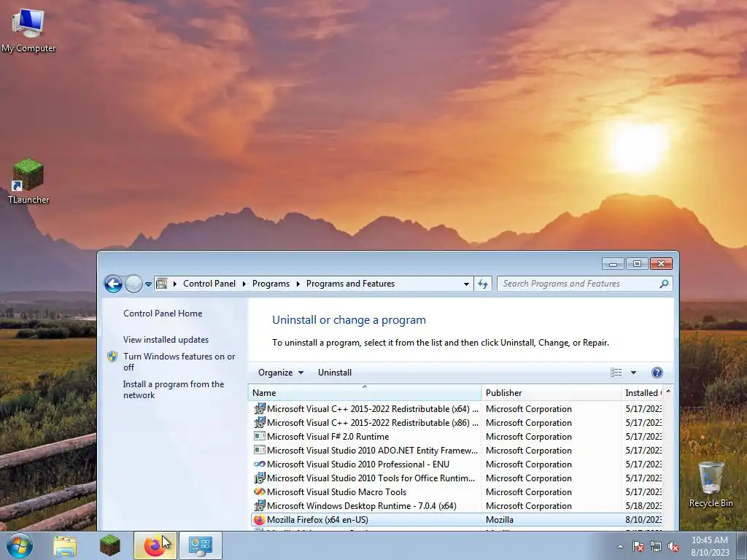This screenshot has height=560, width=747.
Task: Select Microsoft Visual Studio 2010 Professional - ENU
Action: click(x=457, y=464)
